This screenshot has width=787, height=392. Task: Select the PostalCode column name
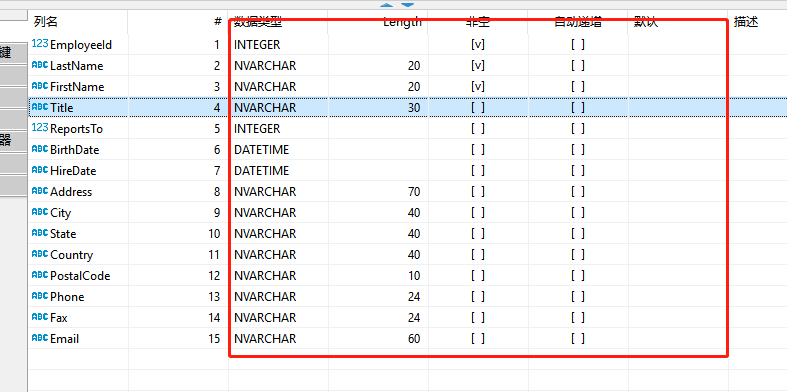(80, 276)
